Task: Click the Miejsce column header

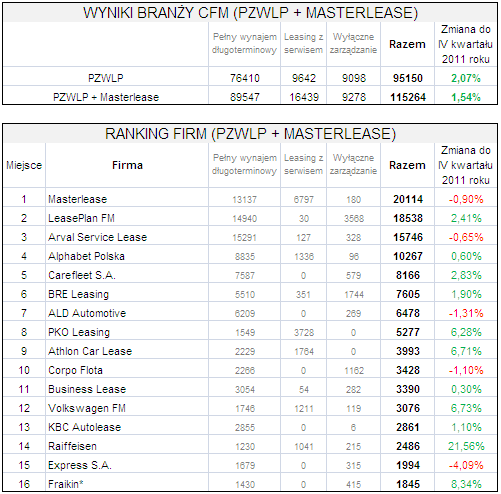Action: point(24,165)
